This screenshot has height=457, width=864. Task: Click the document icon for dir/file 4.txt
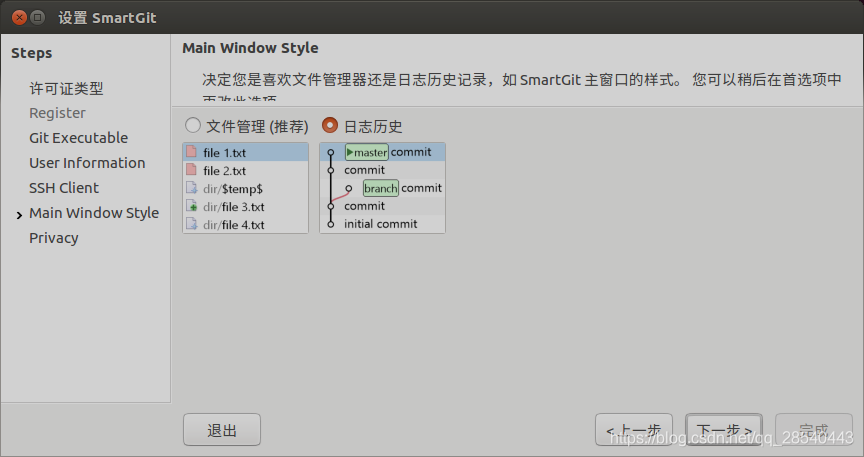pos(191,224)
